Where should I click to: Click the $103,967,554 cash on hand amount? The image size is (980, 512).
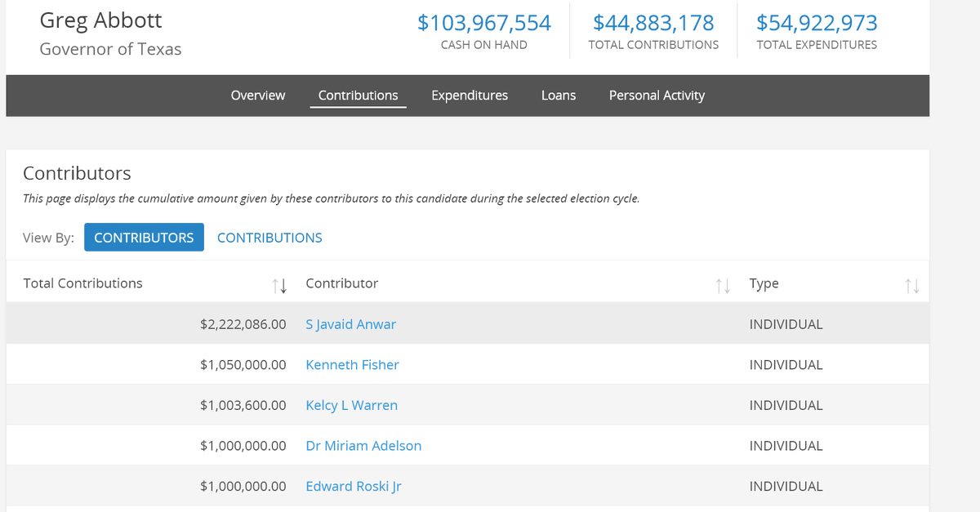point(484,23)
